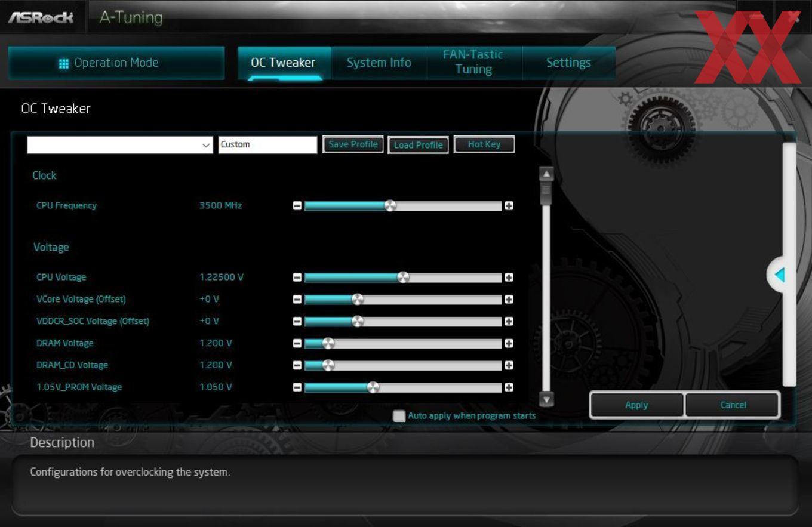
Task: Decrease DRAM_CD Voltage using minus icon
Action: click(297, 365)
